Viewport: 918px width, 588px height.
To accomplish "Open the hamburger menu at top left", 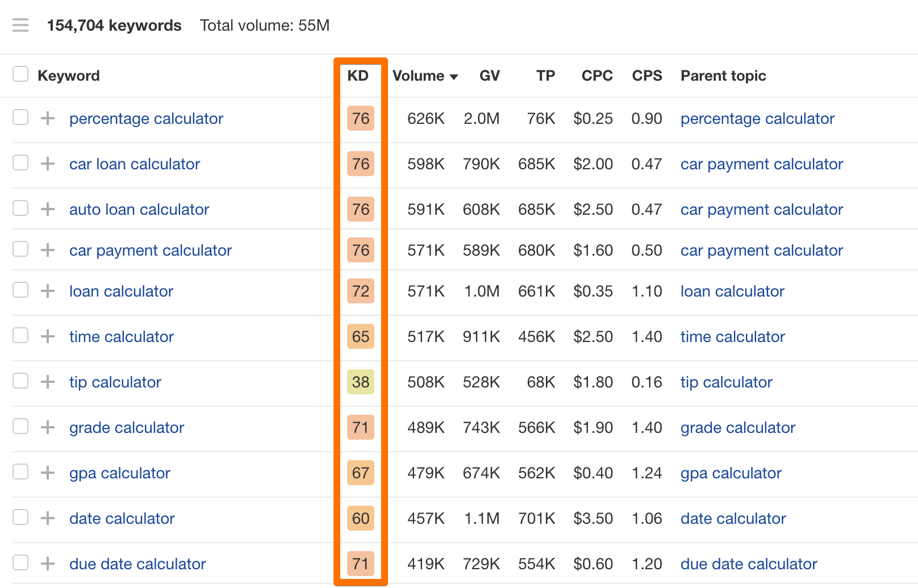I will (20, 25).
